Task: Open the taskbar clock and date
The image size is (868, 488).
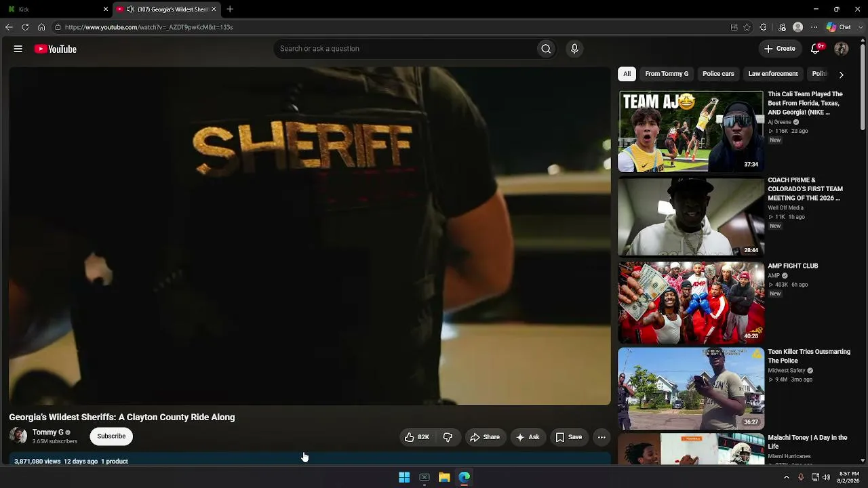Action: click(849, 477)
